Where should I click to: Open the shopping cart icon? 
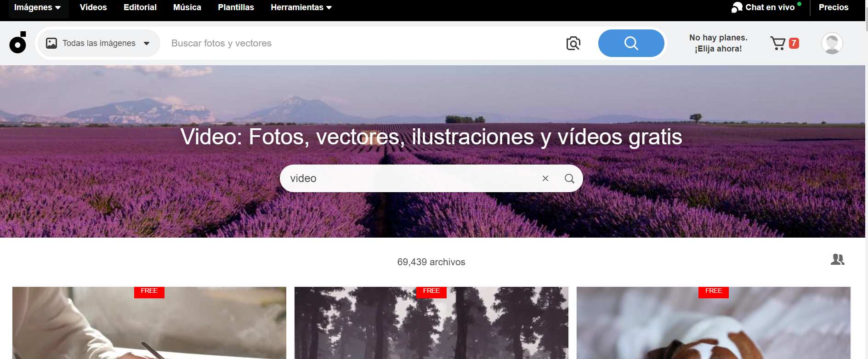click(x=777, y=43)
